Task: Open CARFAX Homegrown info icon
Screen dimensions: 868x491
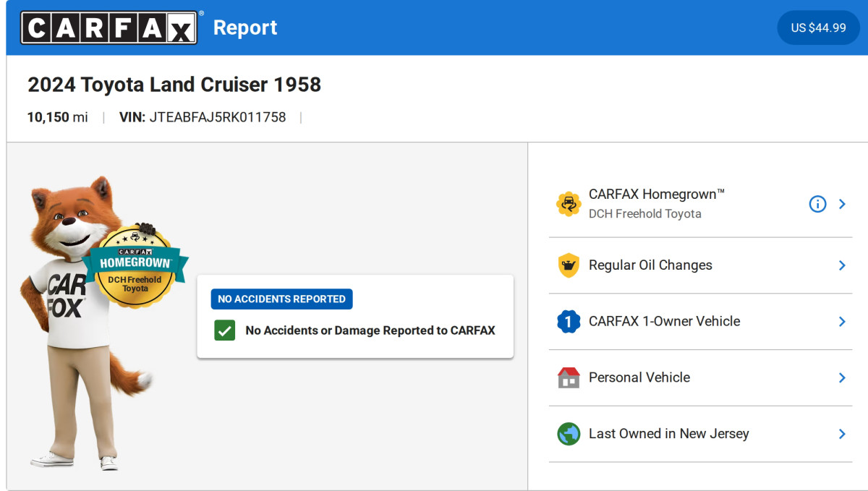Action: click(x=817, y=204)
